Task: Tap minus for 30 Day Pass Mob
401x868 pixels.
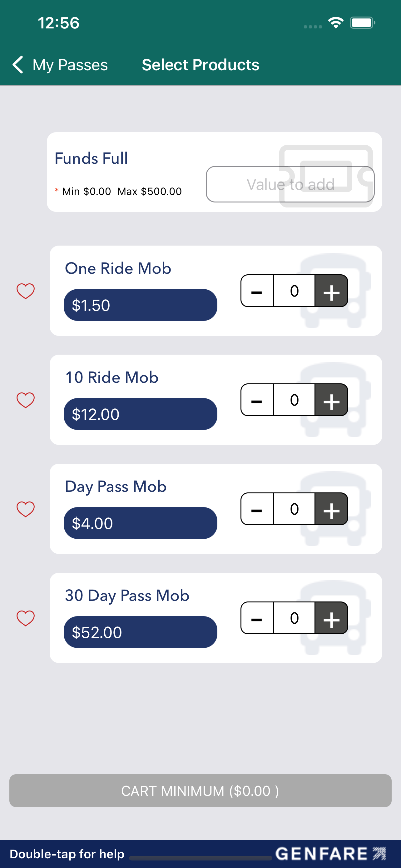Action: click(257, 618)
